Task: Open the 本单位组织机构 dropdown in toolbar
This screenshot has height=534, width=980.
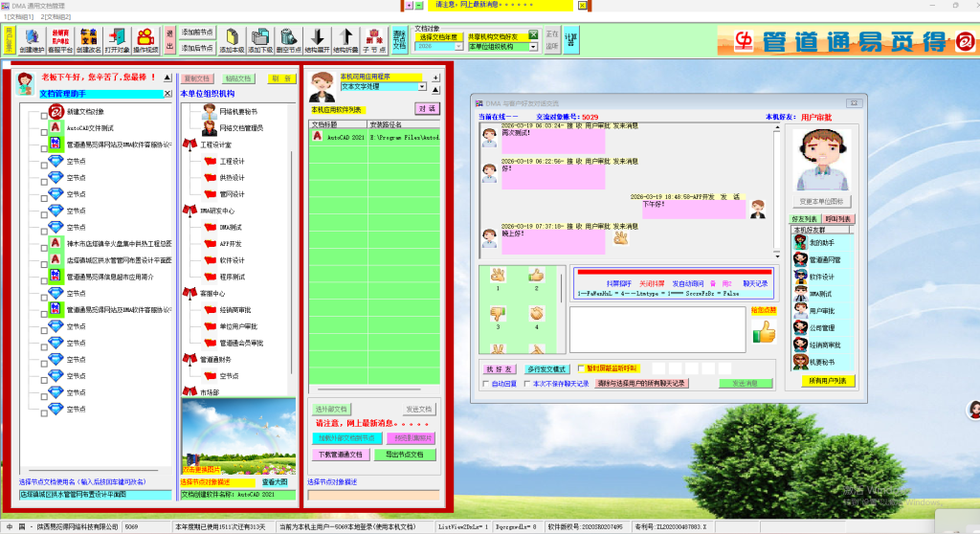Action: pyautogui.click(x=533, y=46)
